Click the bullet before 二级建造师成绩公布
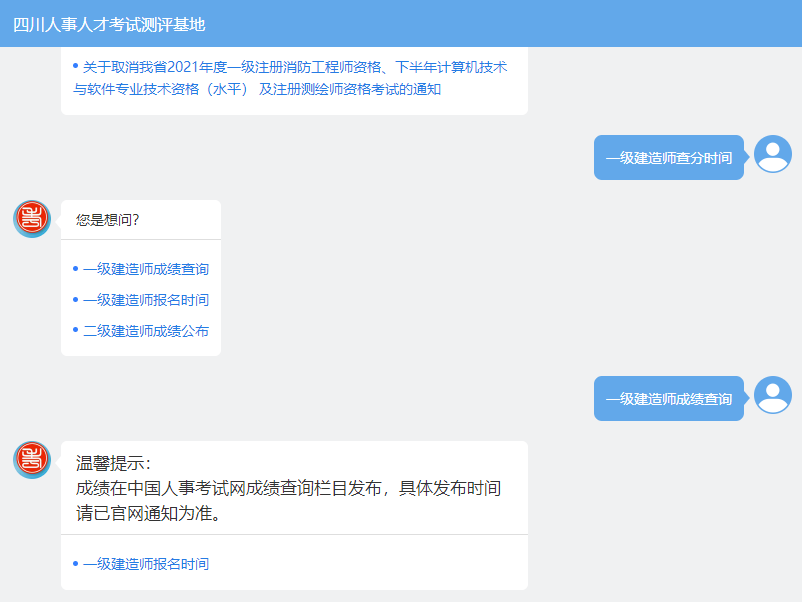The width and height of the screenshot is (802, 602). [x=75, y=328]
